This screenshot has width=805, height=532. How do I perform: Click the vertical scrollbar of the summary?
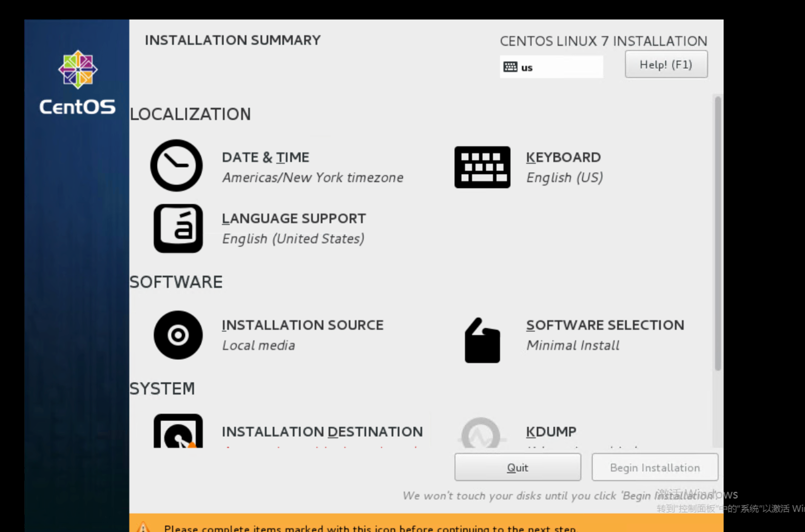point(718,234)
